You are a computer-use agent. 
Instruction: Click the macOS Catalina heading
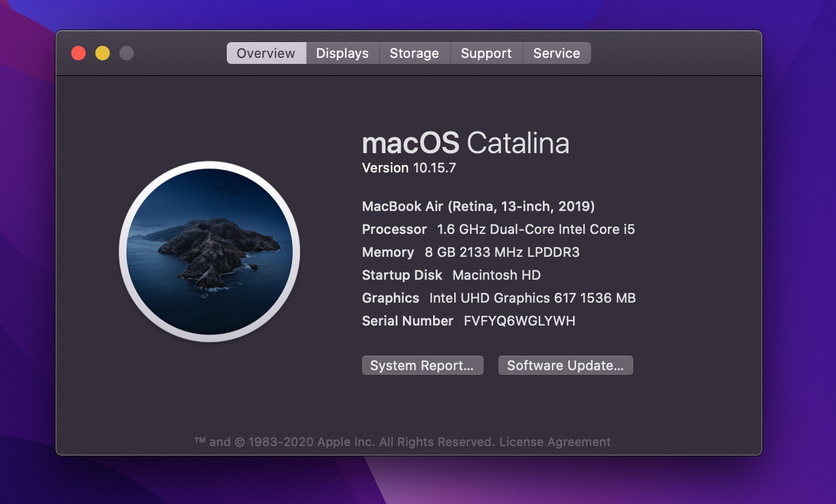click(465, 143)
